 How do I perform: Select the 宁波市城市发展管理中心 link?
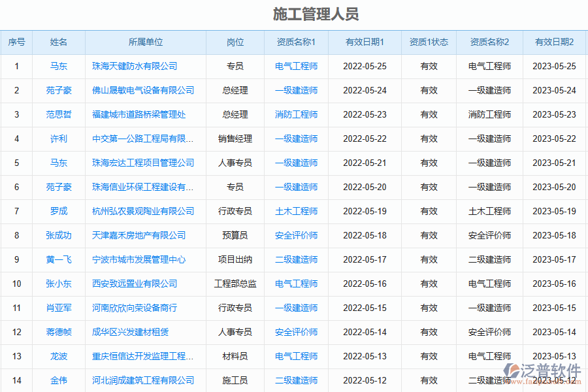click(x=139, y=259)
